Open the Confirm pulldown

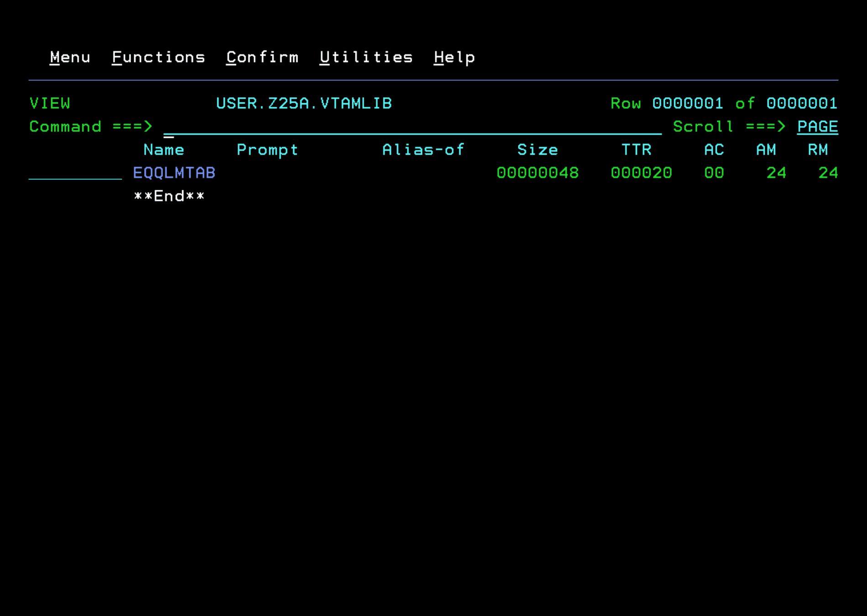click(262, 57)
